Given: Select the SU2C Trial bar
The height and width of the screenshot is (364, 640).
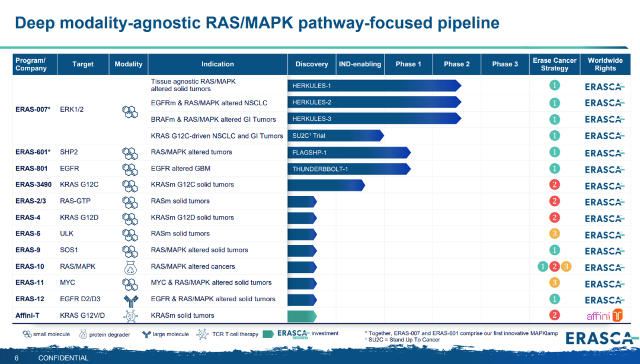Looking at the screenshot, I should point(335,136).
